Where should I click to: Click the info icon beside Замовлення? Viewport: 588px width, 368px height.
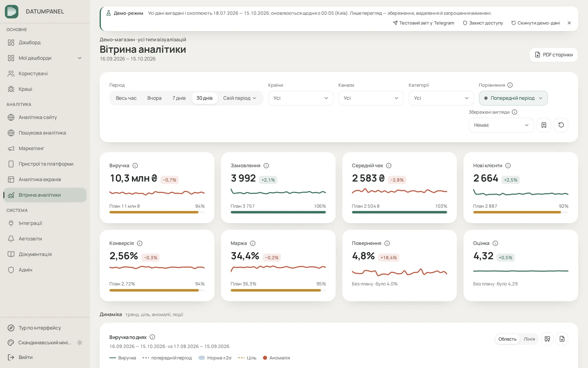coord(266,166)
